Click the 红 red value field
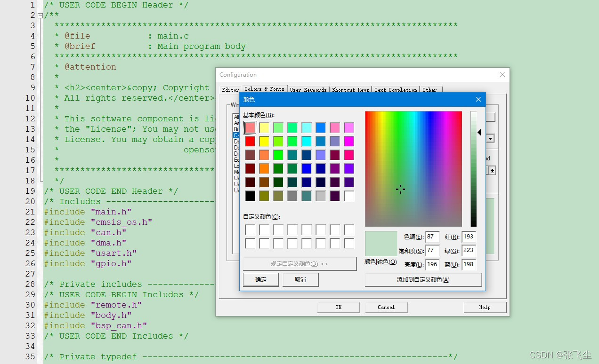The width and height of the screenshot is (599, 364). click(469, 237)
